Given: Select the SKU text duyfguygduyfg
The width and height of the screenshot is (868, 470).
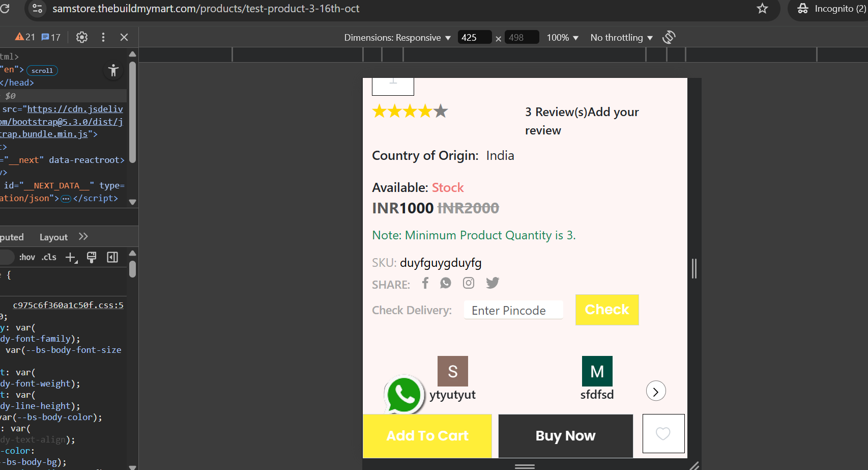Looking at the screenshot, I should point(441,263).
